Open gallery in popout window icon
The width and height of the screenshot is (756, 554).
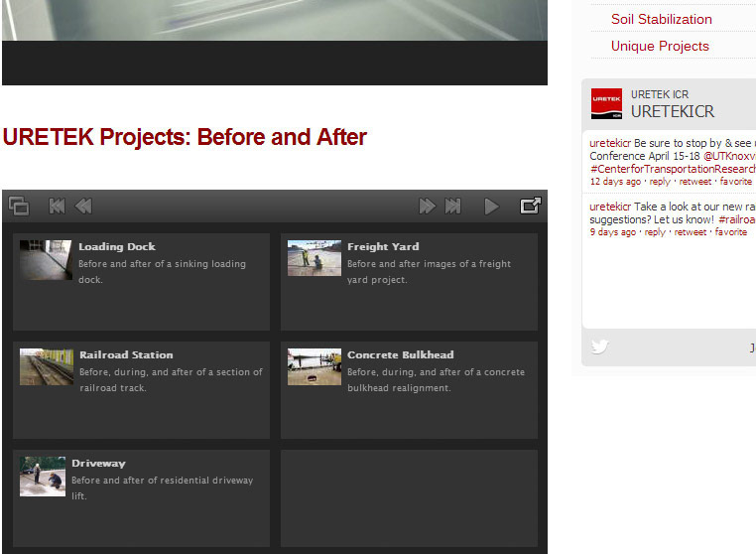[x=531, y=206]
